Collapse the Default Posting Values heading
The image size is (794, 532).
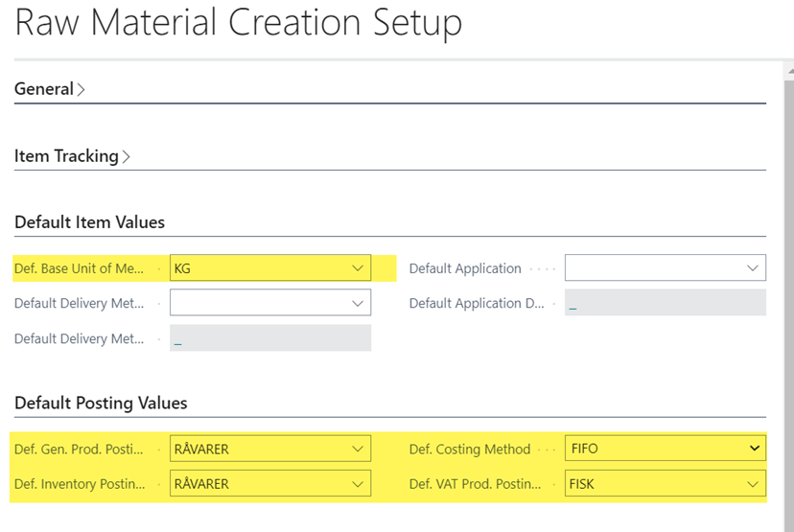[101, 403]
